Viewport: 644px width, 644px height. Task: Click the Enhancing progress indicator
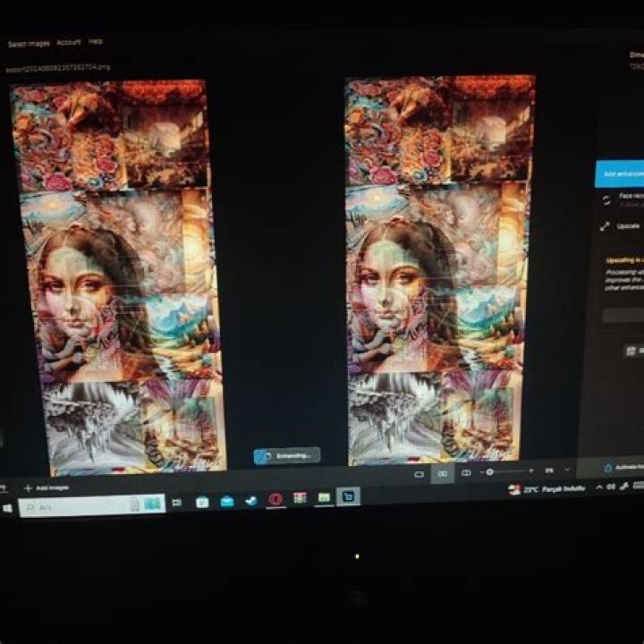(x=287, y=456)
